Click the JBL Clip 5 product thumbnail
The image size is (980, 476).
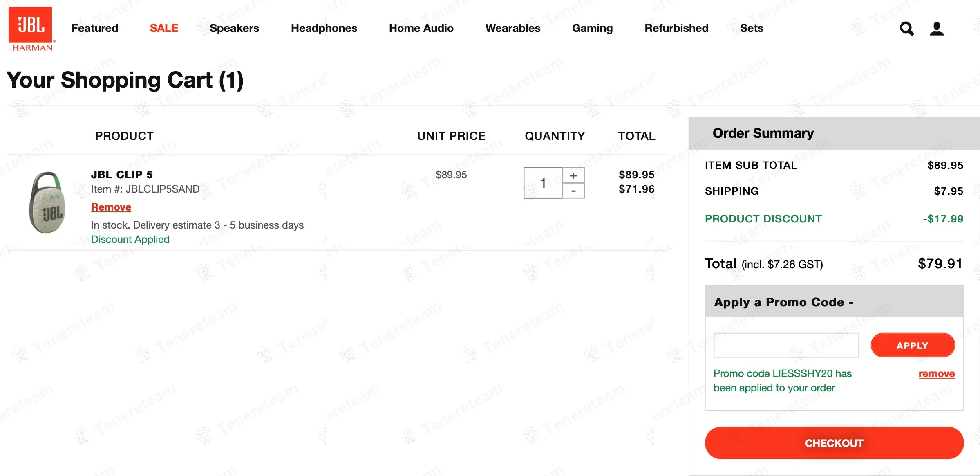click(x=47, y=202)
